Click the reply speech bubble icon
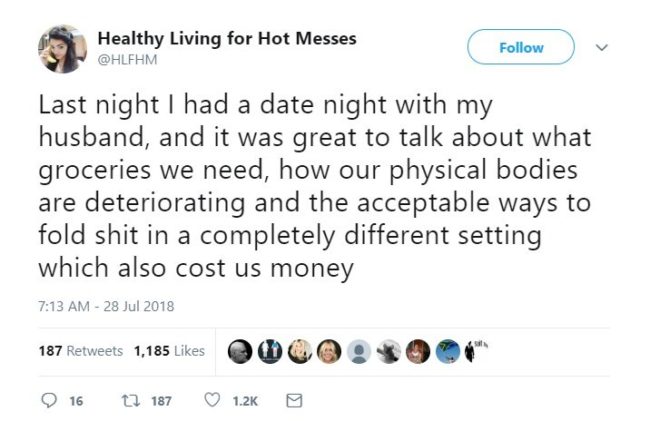The height and width of the screenshot is (421, 650). 49,400
